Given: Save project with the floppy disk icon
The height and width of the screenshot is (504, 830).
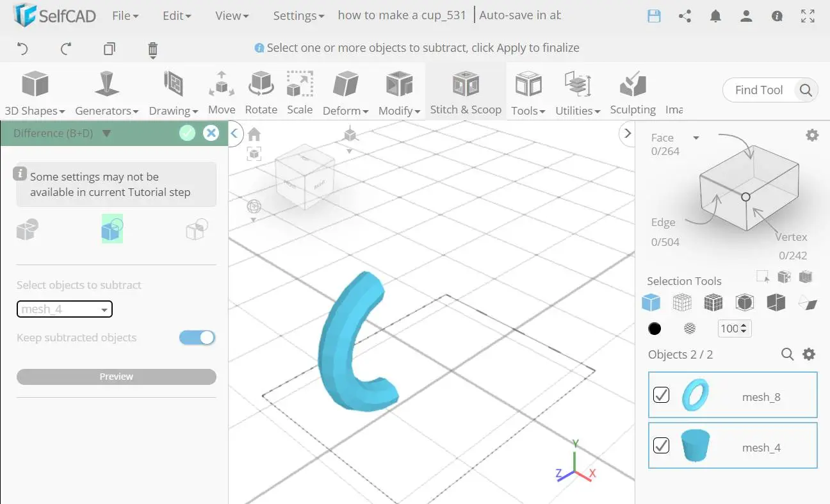Looking at the screenshot, I should 654,17.
